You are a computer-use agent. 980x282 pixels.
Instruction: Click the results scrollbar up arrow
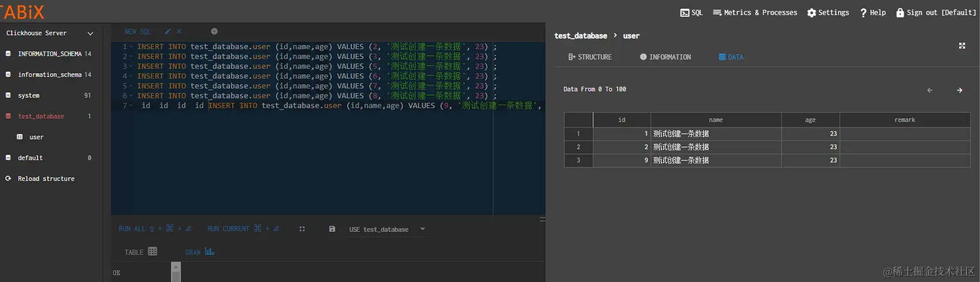pos(176,266)
